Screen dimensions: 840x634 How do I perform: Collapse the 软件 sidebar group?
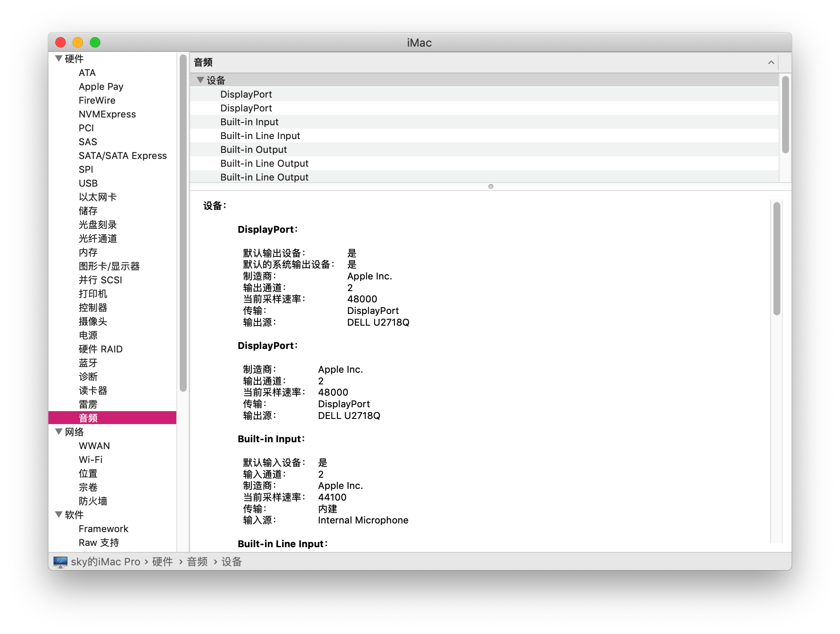59,515
